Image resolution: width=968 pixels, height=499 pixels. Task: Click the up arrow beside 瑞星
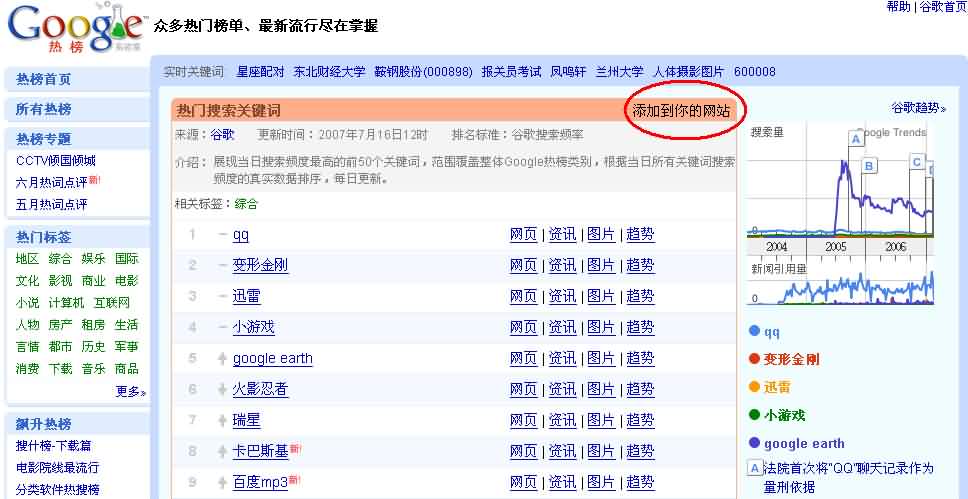click(x=223, y=421)
